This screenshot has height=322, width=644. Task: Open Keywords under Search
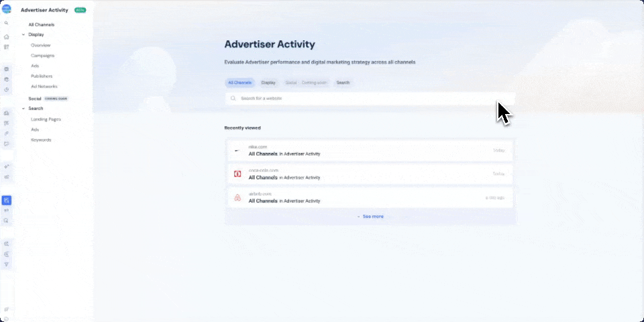point(41,140)
